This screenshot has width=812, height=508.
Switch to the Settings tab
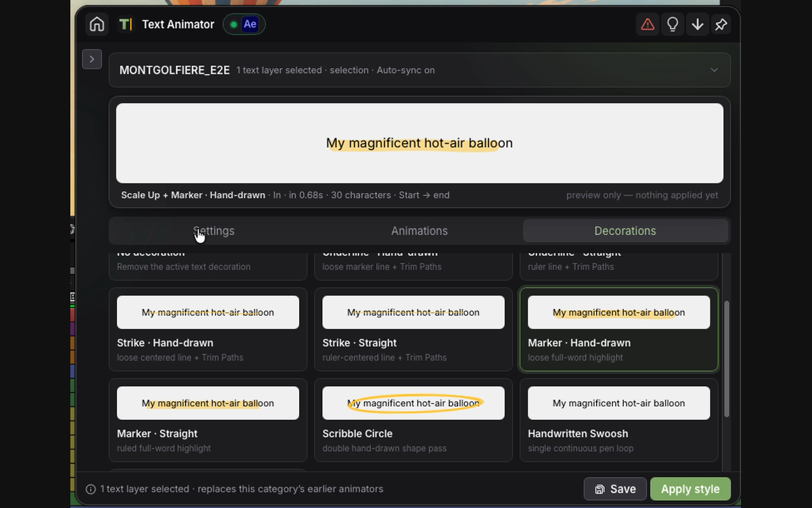tap(214, 231)
